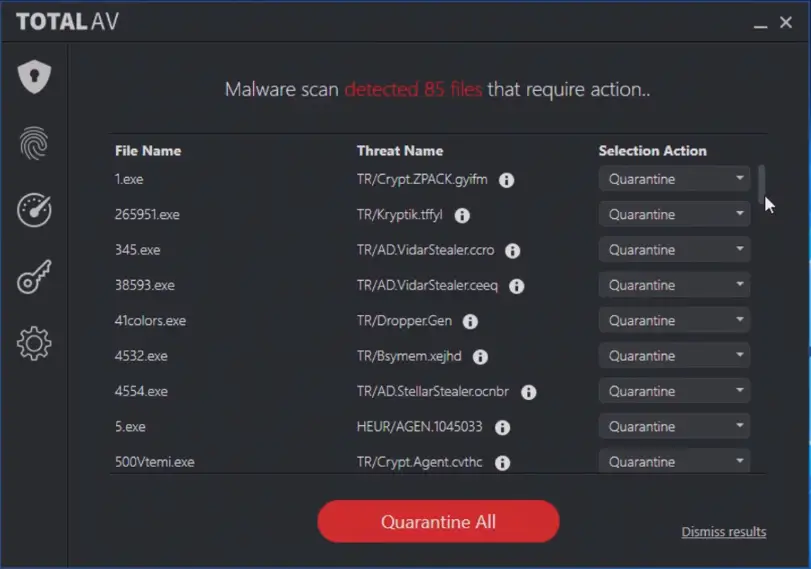Show info for TR/Kryptik.tffyl threat
The width and height of the screenshot is (811, 569).
point(462,215)
